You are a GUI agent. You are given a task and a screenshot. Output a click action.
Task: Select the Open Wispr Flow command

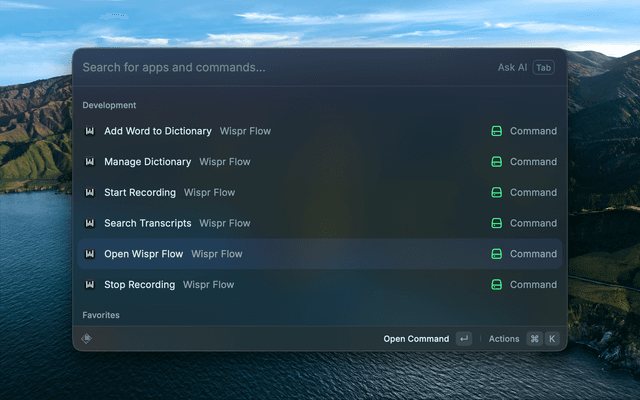[x=144, y=254]
